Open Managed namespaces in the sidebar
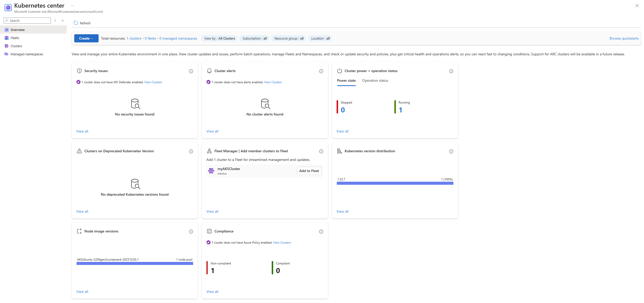 click(x=27, y=54)
